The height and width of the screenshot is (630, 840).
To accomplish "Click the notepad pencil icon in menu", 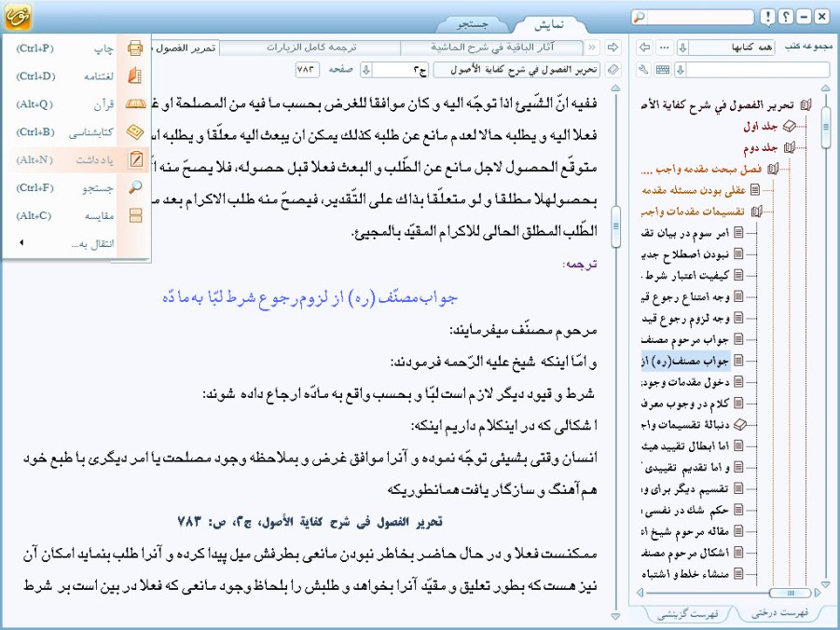I will coord(136,159).
